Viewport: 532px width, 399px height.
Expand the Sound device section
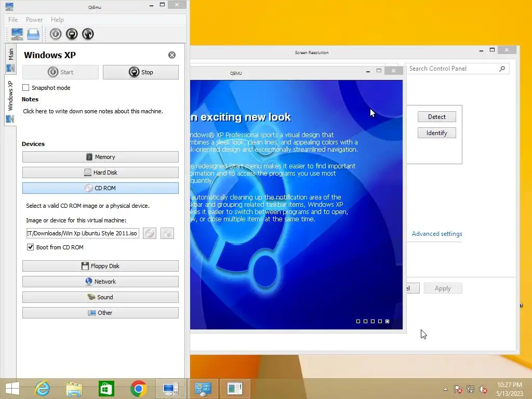tap(100, 297)
